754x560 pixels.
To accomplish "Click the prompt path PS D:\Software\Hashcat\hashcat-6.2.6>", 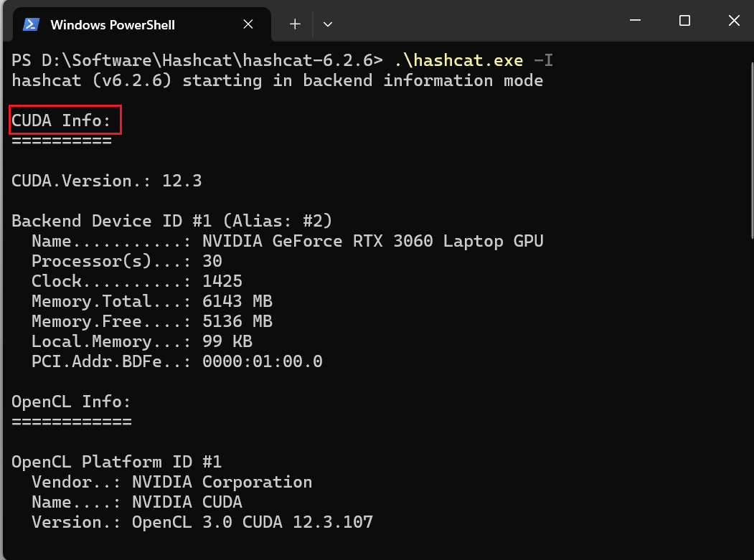I will click(x=197, y=60).
